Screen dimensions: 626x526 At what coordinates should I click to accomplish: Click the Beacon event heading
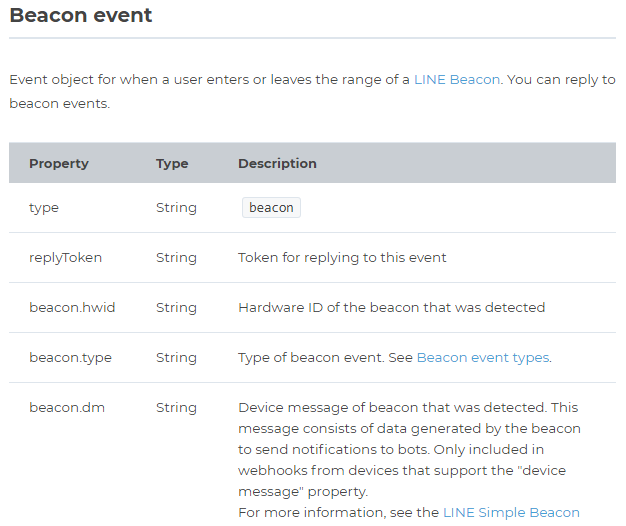(x=81, y=16)
